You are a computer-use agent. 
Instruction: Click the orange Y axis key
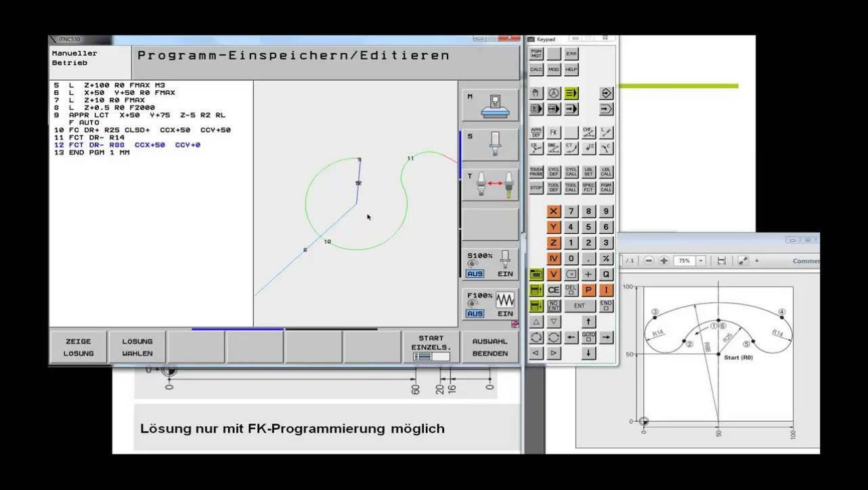point(554,227)
